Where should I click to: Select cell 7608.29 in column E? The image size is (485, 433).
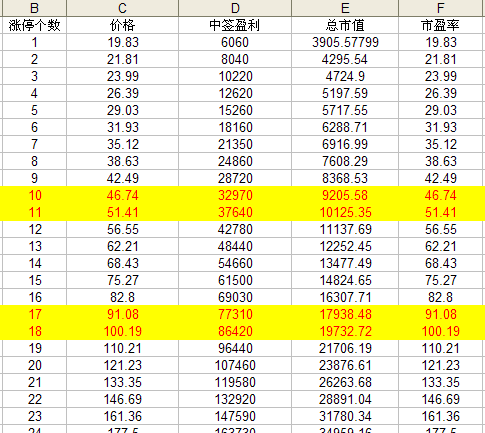tap(345, 161)
